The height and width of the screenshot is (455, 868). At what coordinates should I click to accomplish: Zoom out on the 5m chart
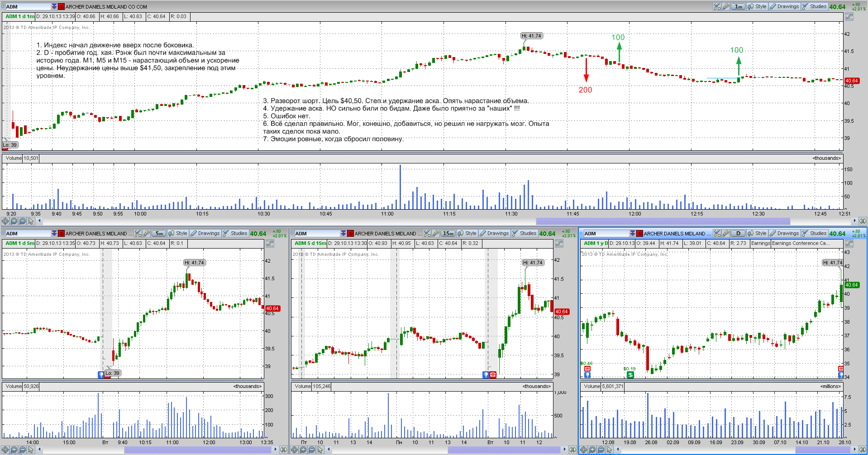click(x=22, y=450)
